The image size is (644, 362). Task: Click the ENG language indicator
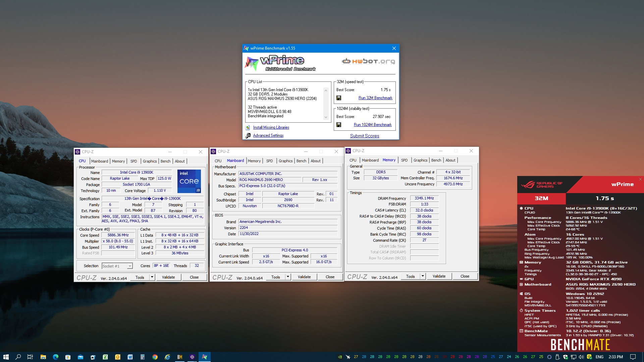[599, 357]
